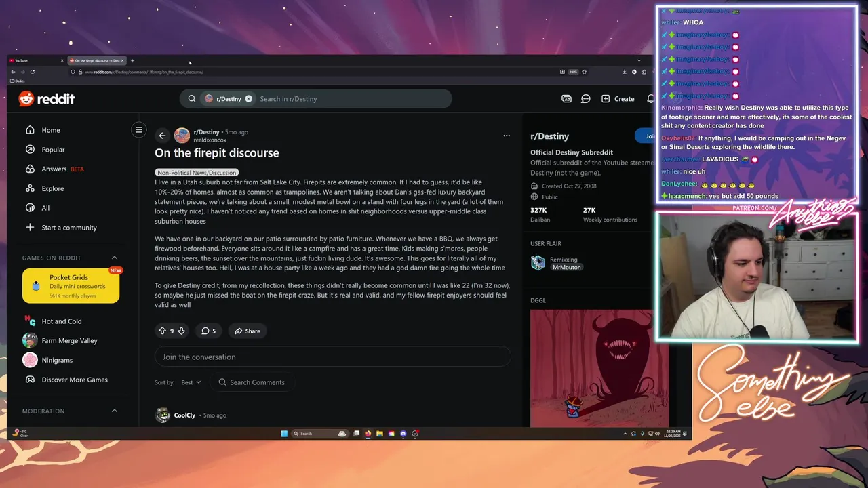
Task: Open Reddit chat
Action: 586,99
